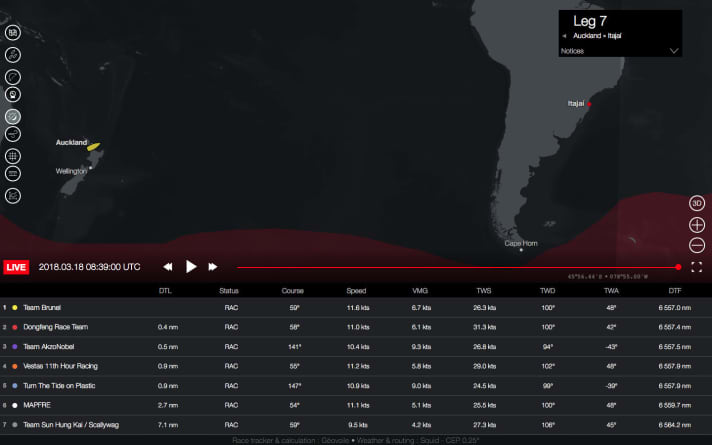Screen dimensions: 712x445
Task: Click the boats tracking icon in sidebar
Action: [13, 55]
